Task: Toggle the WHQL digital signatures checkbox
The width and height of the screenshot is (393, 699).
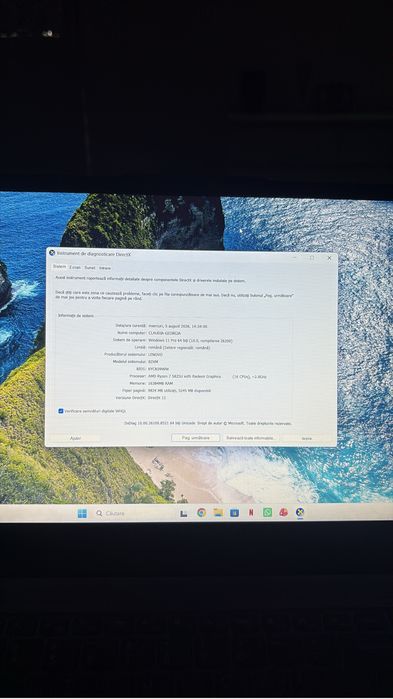Action: point(61,411)
